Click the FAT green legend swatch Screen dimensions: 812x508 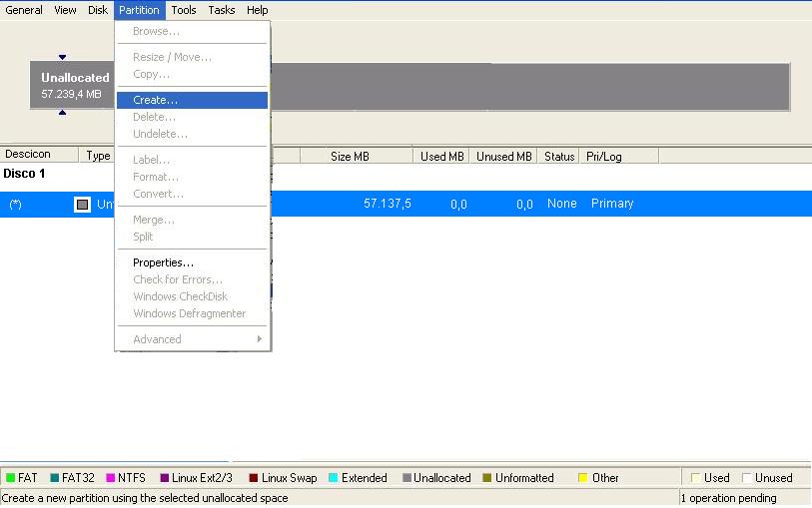10,478
